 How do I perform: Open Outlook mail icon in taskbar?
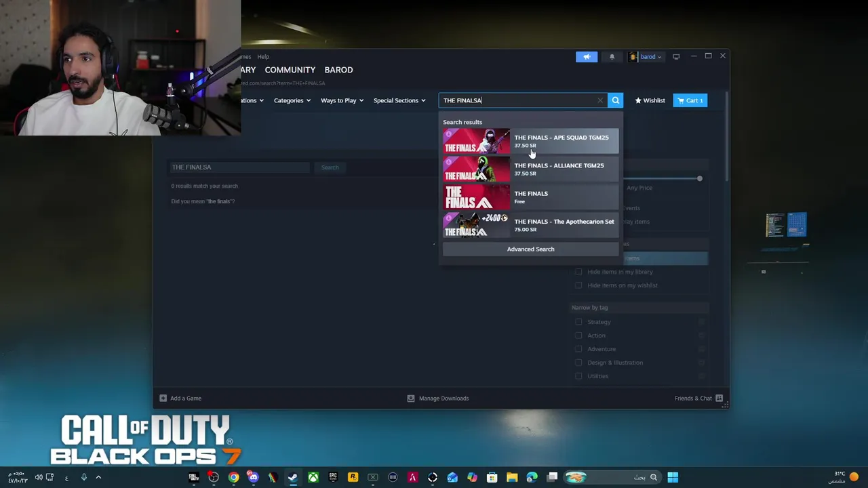pyautogui.click(x=452, y=477)
